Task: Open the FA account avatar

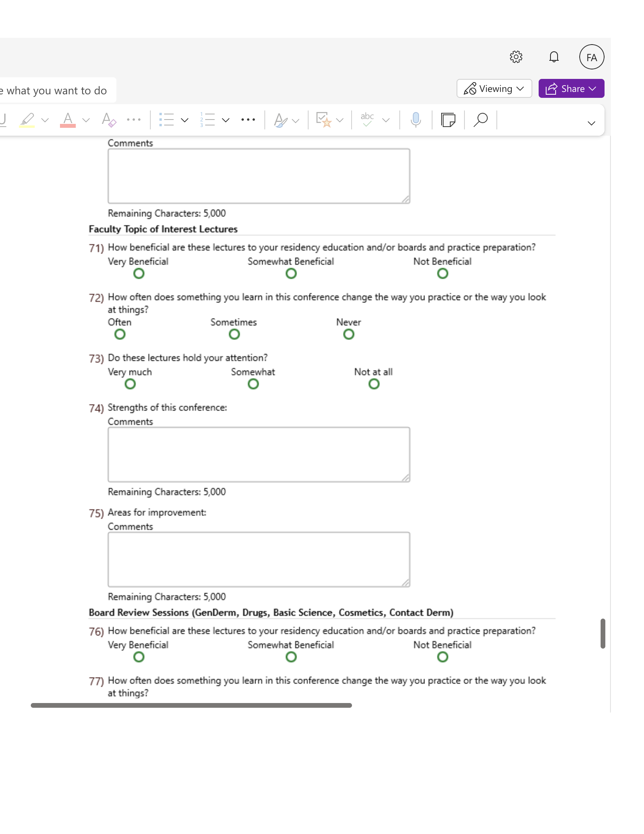Action: (591, 57)
